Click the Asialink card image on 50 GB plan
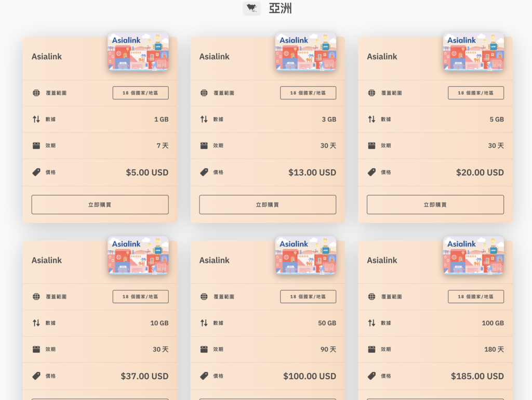The width and height of the screenshot is (532, 400). click(x=305, y=255)
